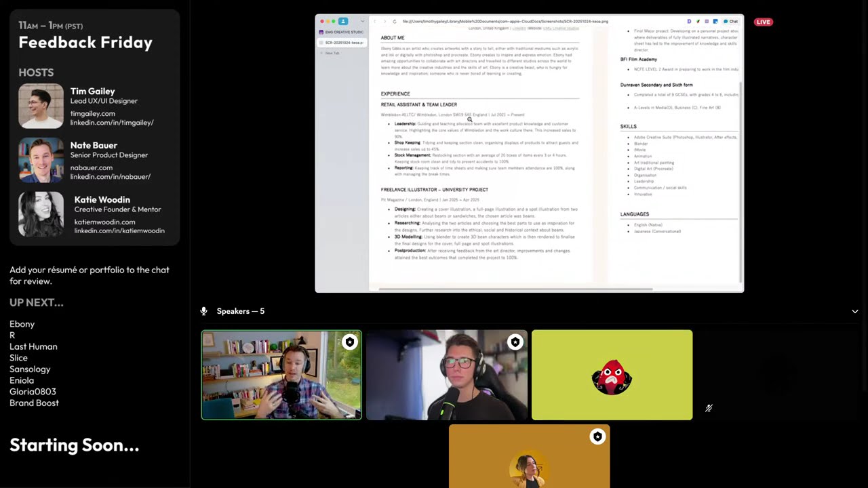Click the red LIVE badge
This screenshot has width=868, height=488.
764,22
